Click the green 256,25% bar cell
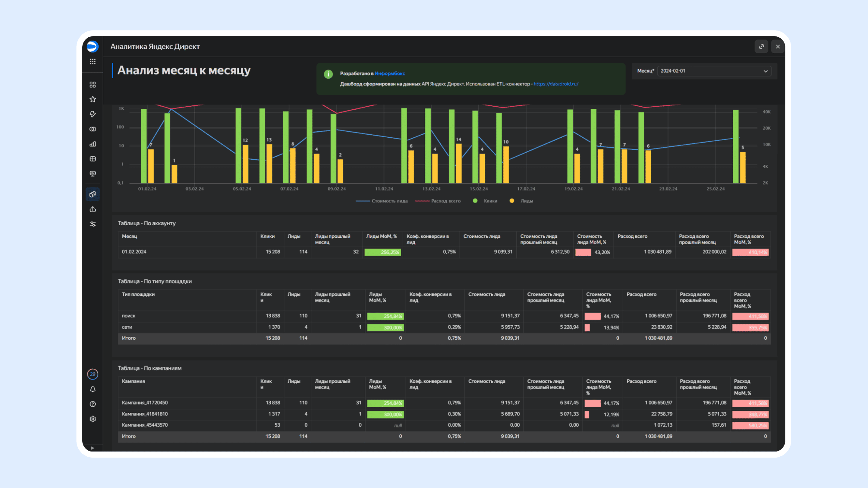 [x=383, y=252]
